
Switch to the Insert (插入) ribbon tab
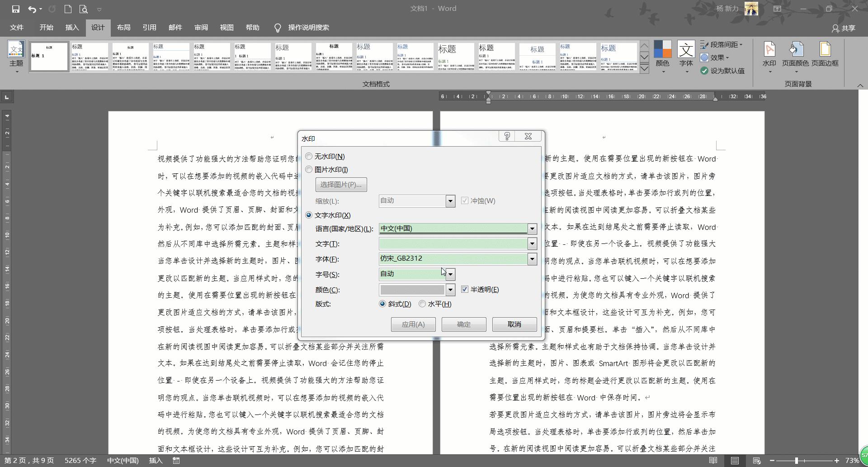point(72,28)
